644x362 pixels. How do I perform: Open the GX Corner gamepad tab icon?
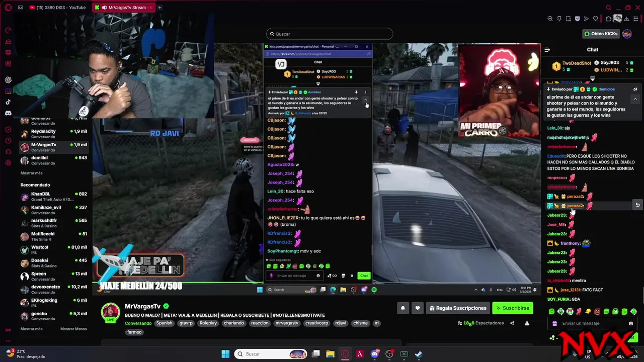(20, 8)
